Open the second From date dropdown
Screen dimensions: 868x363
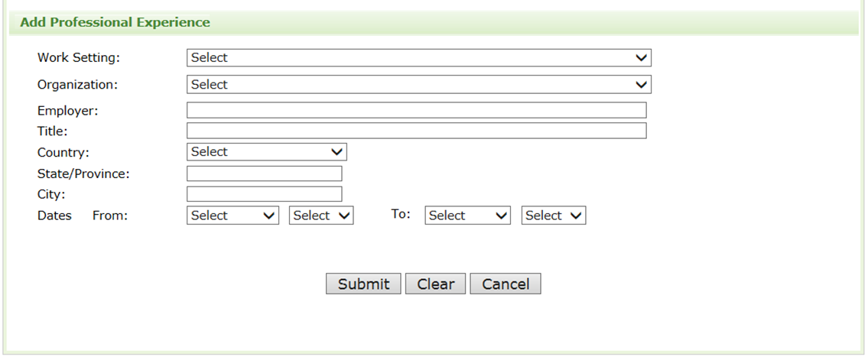click(x=321, y=216)
